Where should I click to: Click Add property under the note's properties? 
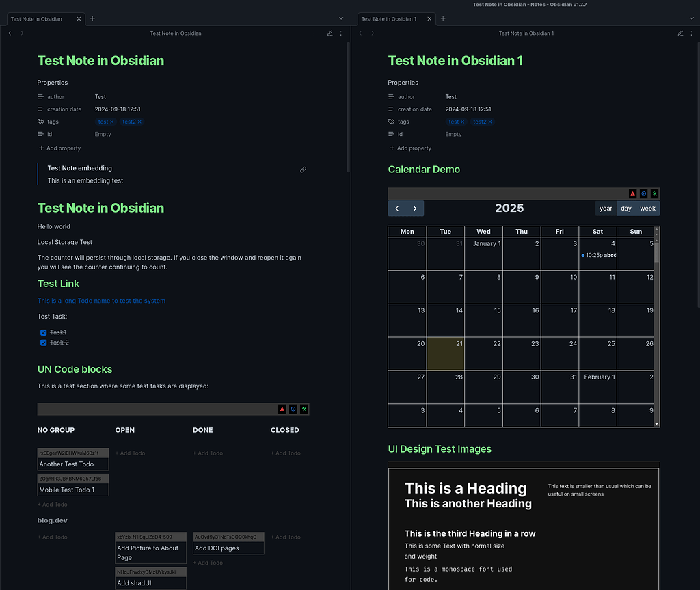(x=59, y=148)
